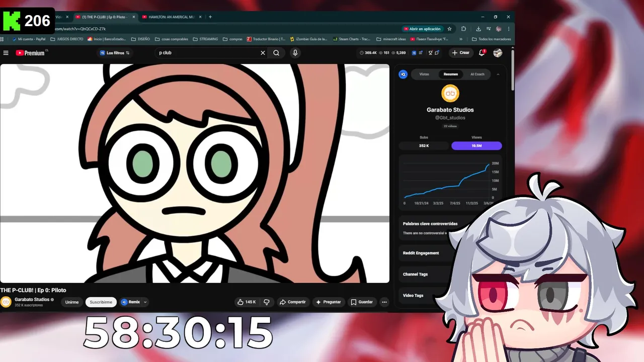Open browser downloads icon
This screenshot has height=362, width=644.
click(478, 29)
